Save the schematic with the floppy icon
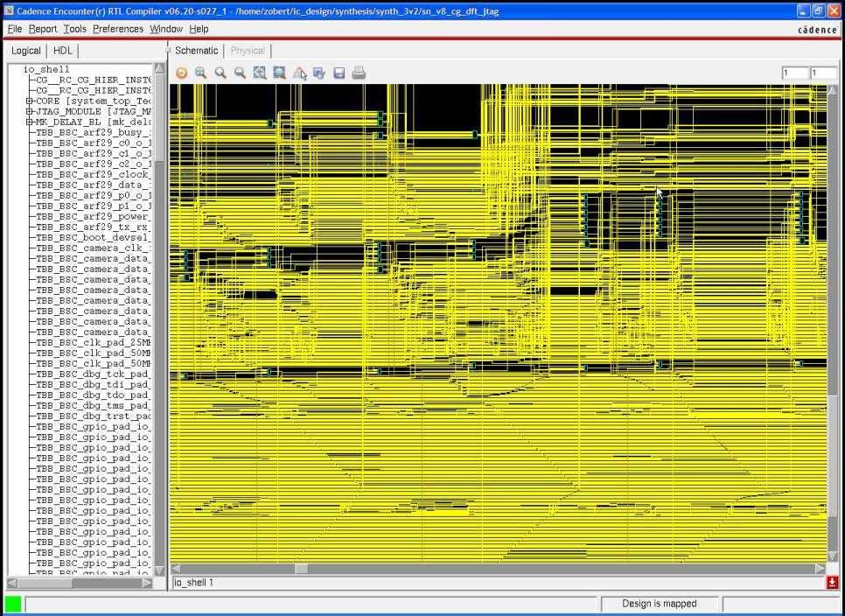The width and height of the screenshot is (845, 616). coord(339,73)
